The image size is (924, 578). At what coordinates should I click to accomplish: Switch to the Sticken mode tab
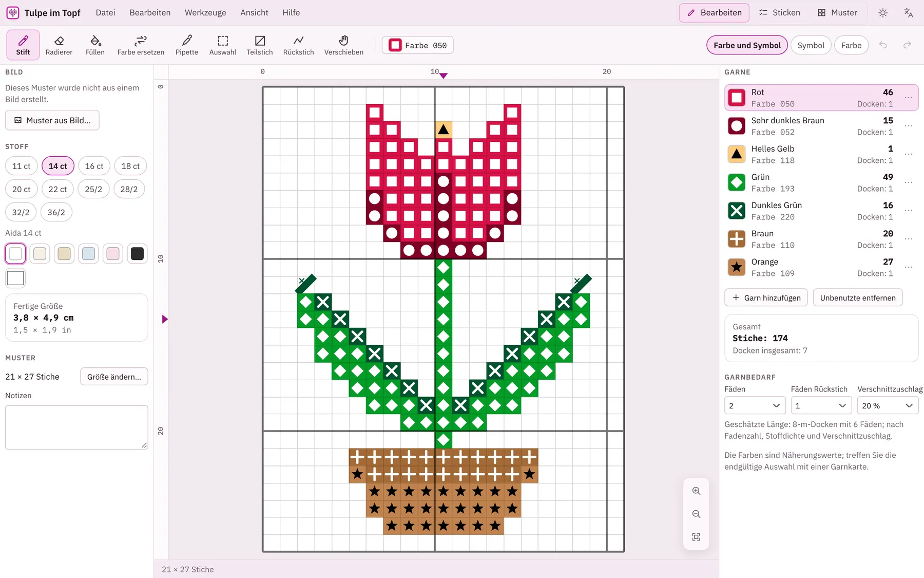pyautogui.click(x=779, y=13)
